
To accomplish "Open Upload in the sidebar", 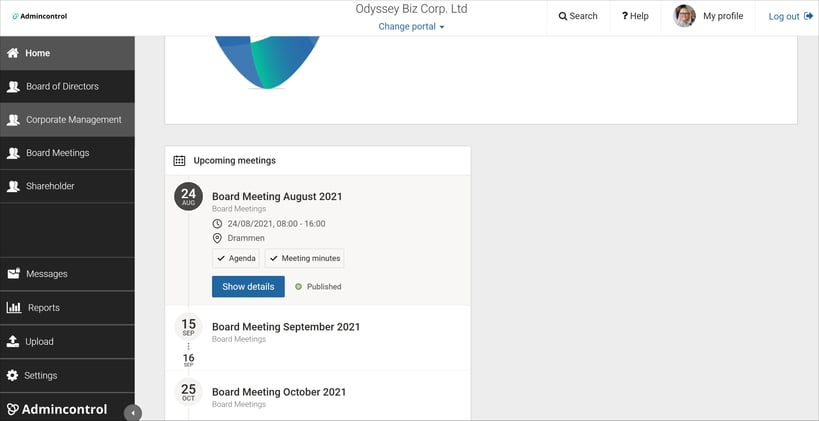I will pos(67,342).
